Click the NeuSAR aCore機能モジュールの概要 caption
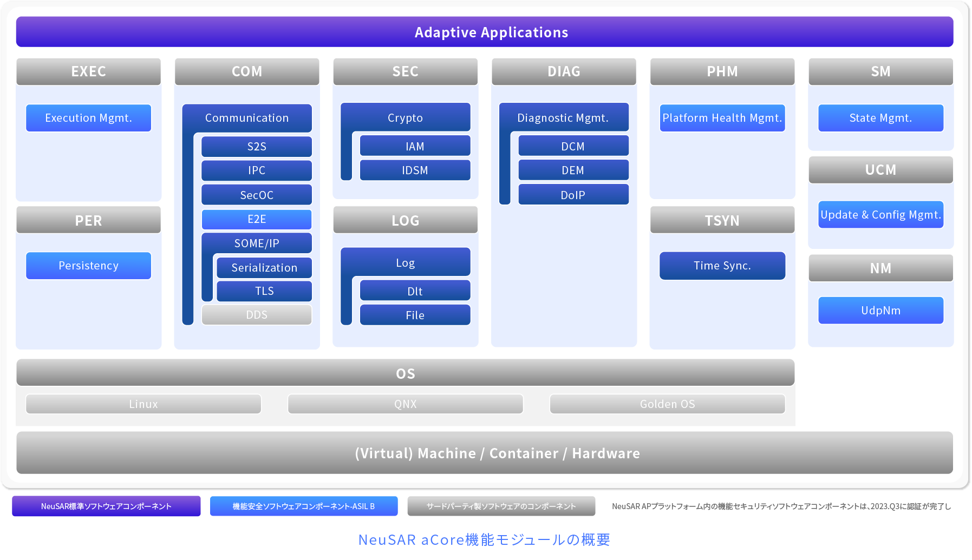 coord(485,539)
